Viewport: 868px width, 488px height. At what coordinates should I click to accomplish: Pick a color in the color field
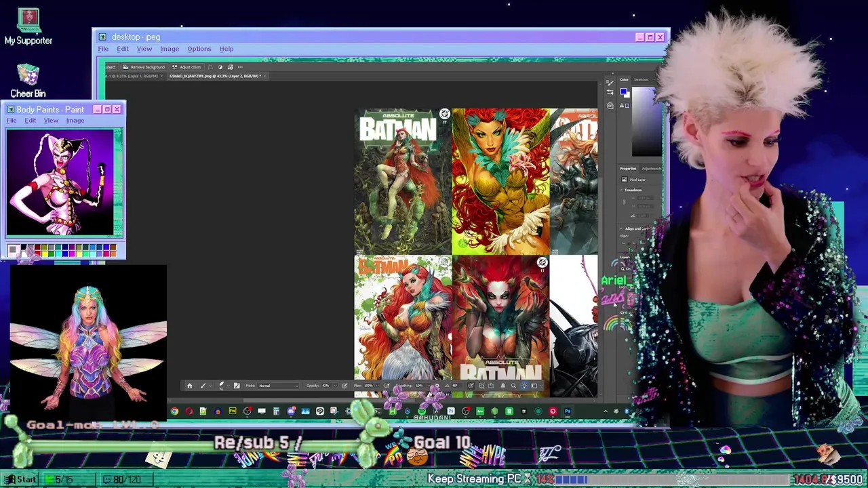647,121
